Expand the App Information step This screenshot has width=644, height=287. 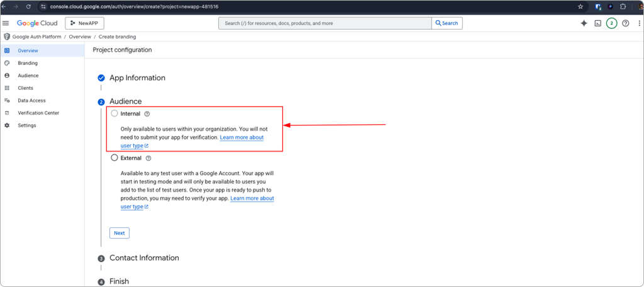click(x=137, y=78)
